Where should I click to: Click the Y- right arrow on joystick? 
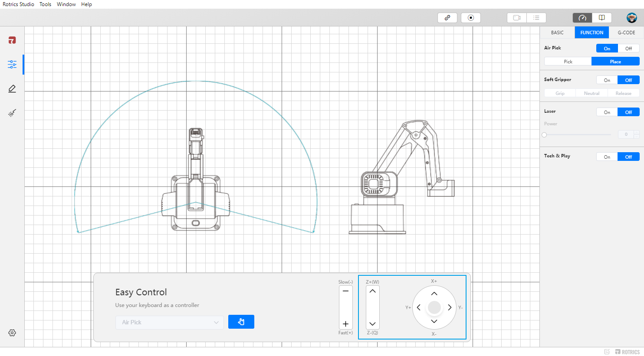450,307
